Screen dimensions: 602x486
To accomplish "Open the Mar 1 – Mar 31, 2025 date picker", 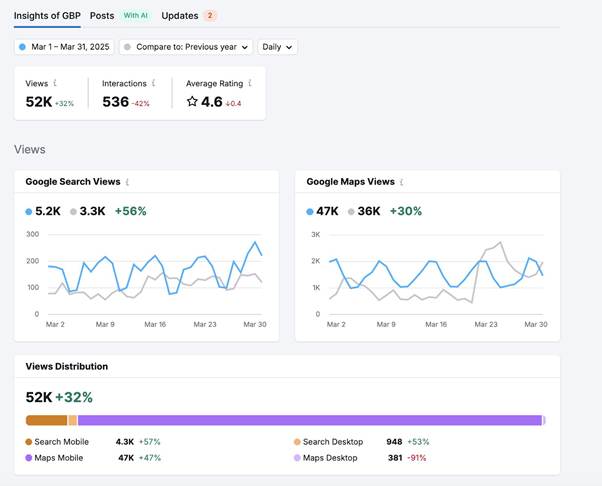I will point(64,47).
